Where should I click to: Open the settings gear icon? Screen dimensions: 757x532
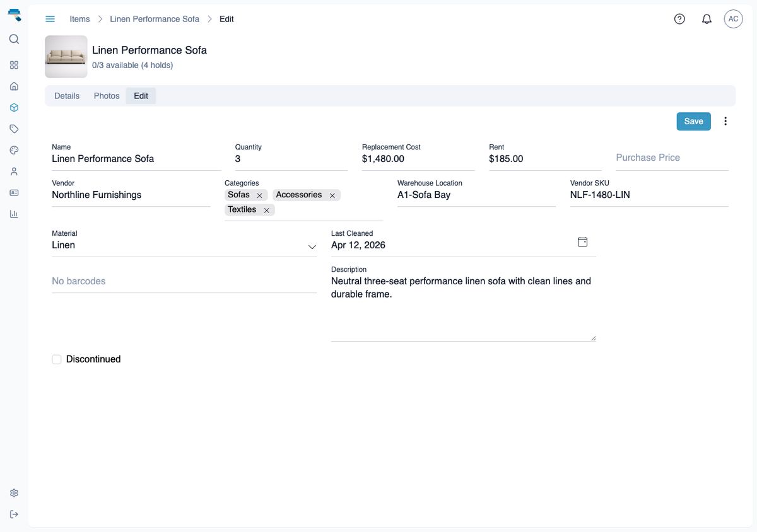pyautogui.click(x=14, y=493)
